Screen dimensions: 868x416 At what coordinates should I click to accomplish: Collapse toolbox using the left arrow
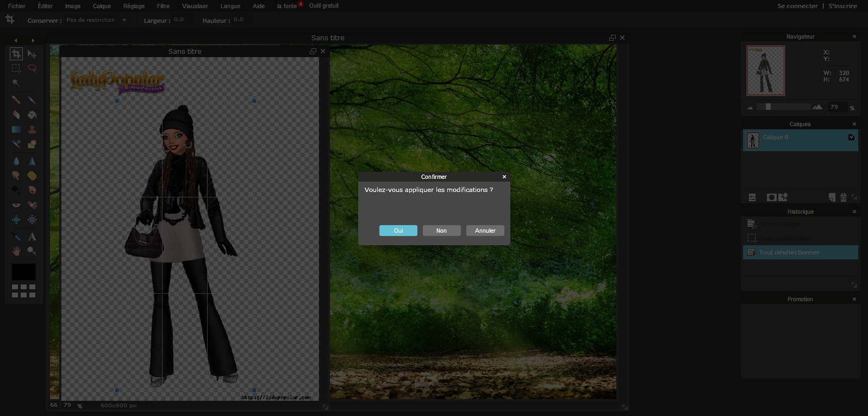click(16, 40)
